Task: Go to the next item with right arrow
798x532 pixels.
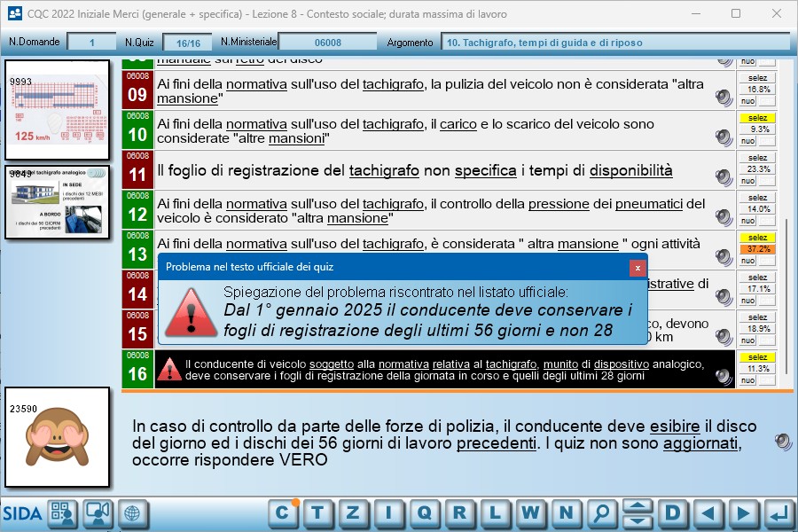Action: coord(743,512)
